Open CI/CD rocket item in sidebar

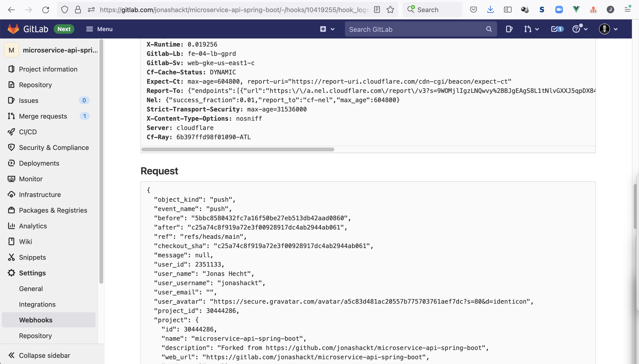coord(28,132)
